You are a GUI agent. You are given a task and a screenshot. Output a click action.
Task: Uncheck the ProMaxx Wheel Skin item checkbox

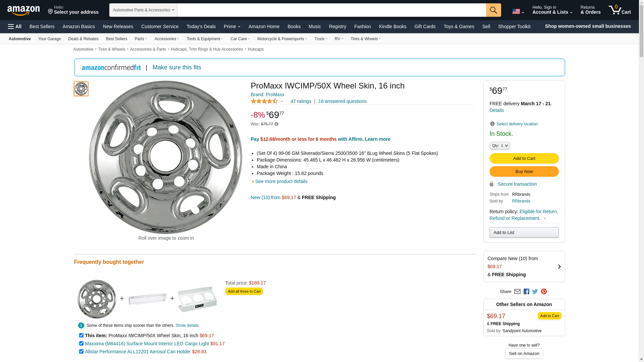[x=81, y=336]
